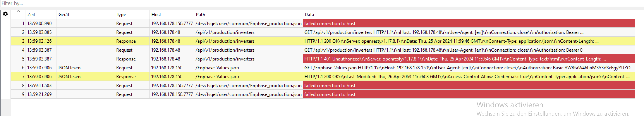Click the 401 Unauthorized response data cell
644x116 pixels.
tap(455, 59)
